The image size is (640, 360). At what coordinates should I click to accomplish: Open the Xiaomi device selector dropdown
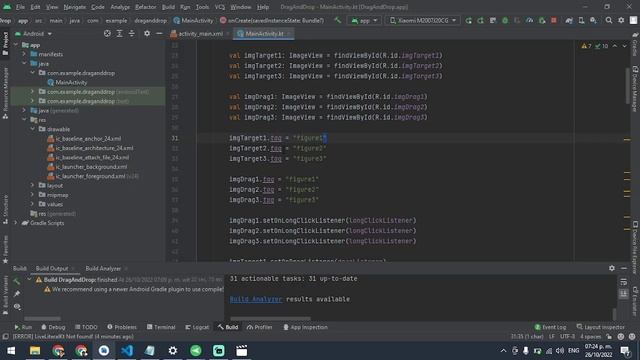pyautogui.click(x=423, y=20)
